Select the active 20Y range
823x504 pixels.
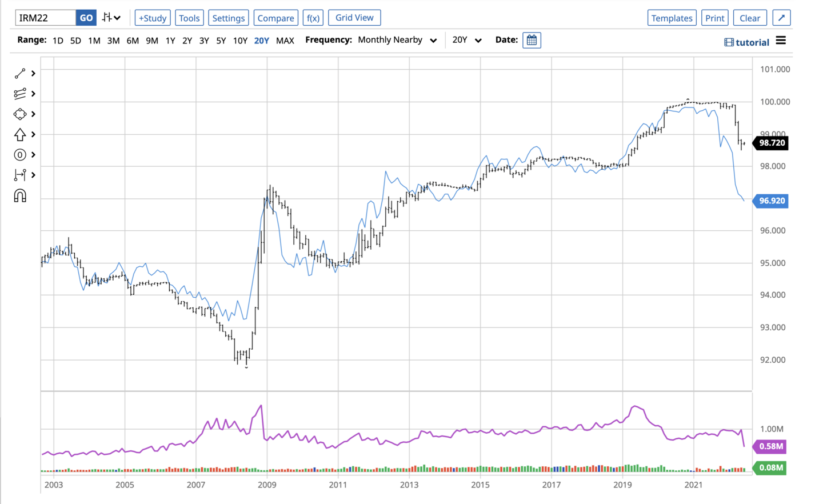(261, 41)
